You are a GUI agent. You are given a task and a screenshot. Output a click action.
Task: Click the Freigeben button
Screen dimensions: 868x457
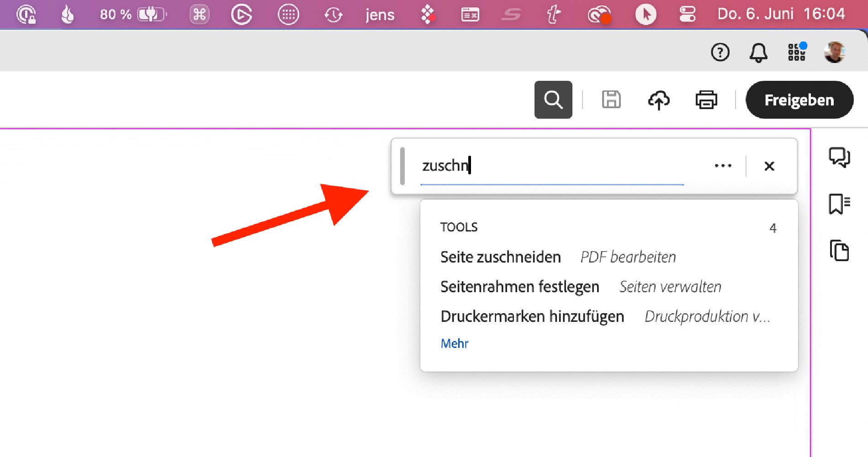click(799, 100)
